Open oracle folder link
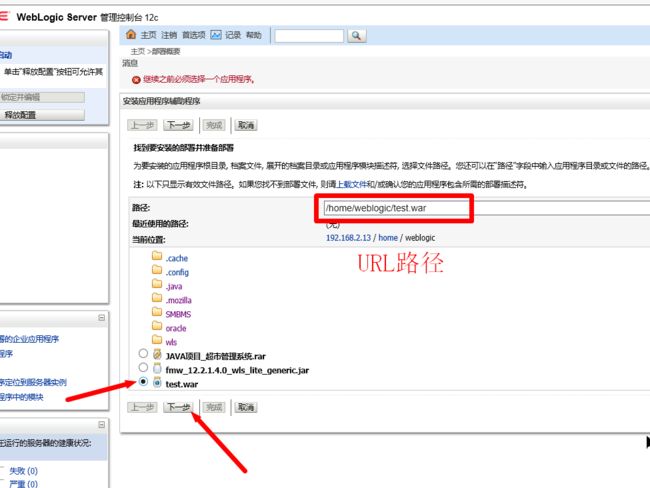650x488 pixels. (176, 328)
